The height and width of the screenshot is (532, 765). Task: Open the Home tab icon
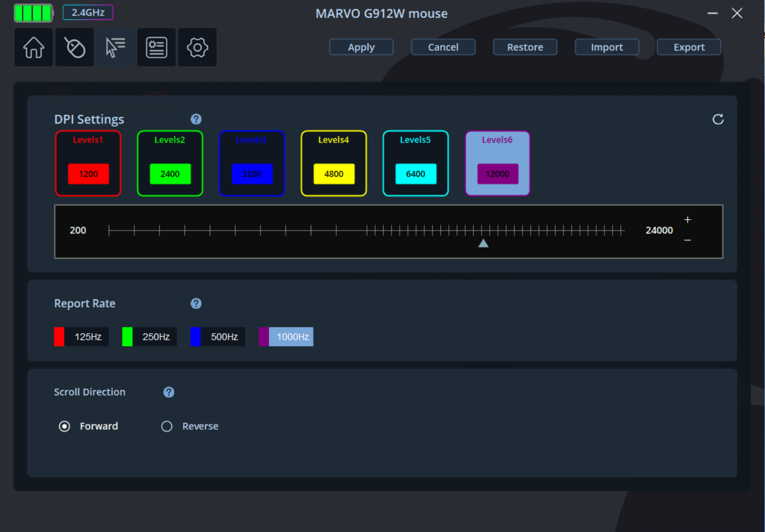click(33, 48)
